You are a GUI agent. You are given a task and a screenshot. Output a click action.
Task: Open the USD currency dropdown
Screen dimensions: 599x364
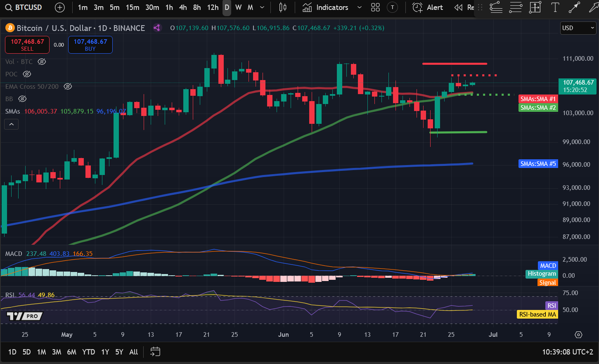(x=578, y=28)
